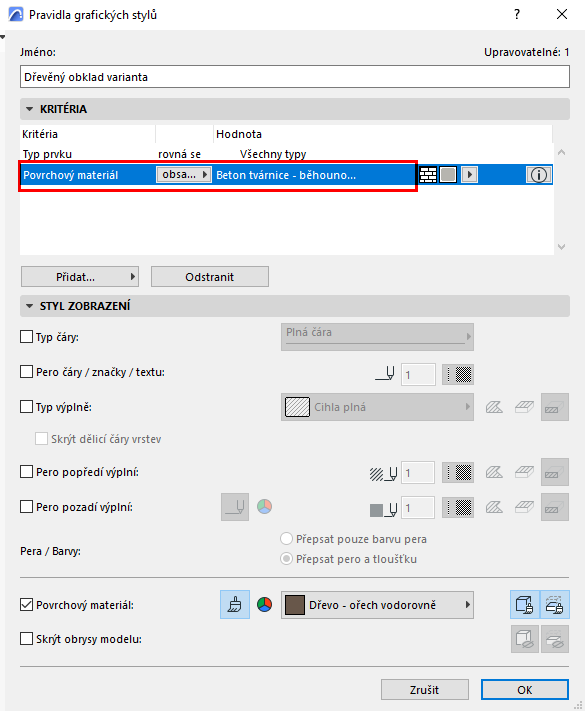
Task: Open the Plná čára line type dropdown
Action: click(x=377, y=337)
